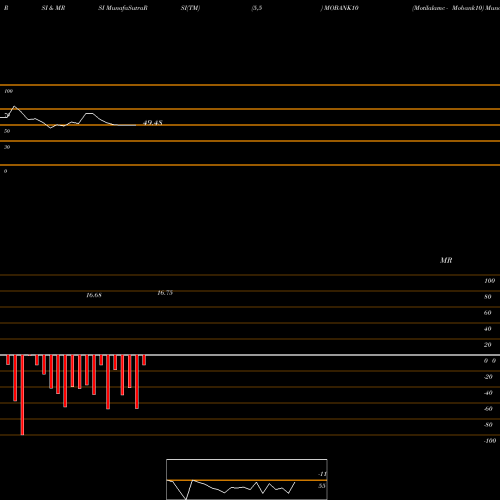The width and height of the screenshot is (500, 500).
Task: Click the -80 label on MR right axis
Action: click(488, 425)
